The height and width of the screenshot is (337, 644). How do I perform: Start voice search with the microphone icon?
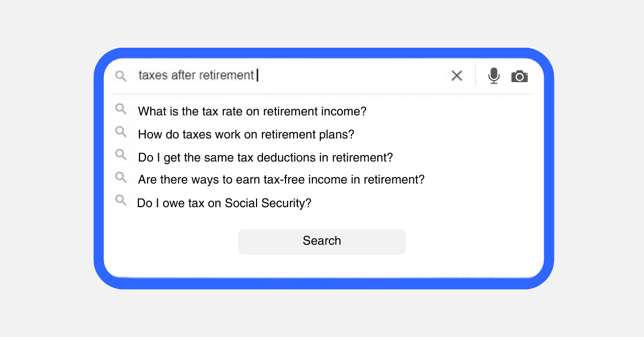coord(494,76)
